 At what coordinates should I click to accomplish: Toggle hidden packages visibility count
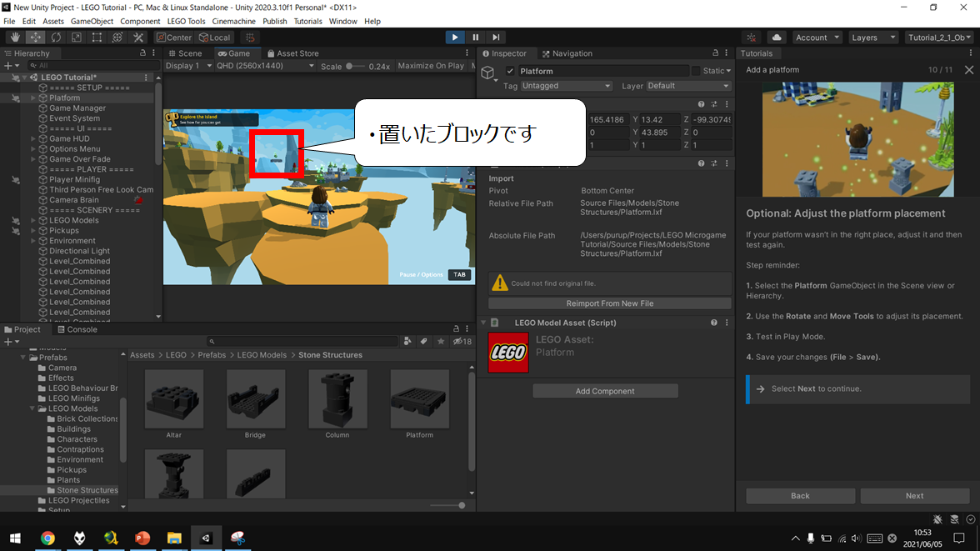(x=462, y=342)
